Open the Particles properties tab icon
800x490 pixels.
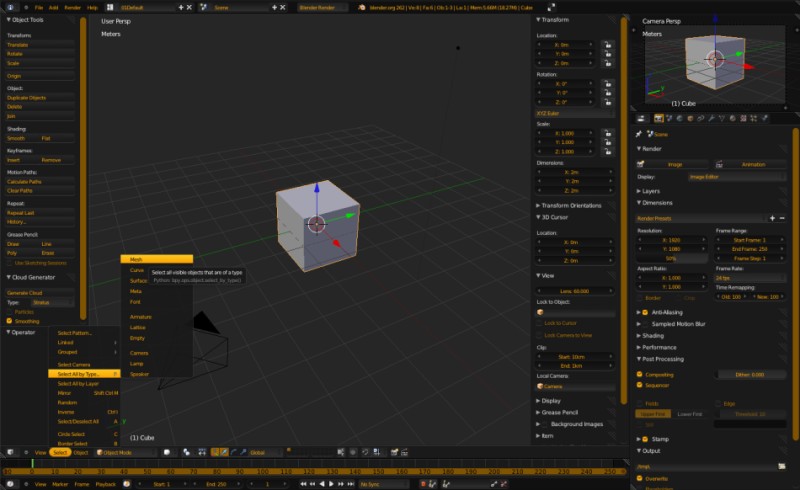coord(754,118)
